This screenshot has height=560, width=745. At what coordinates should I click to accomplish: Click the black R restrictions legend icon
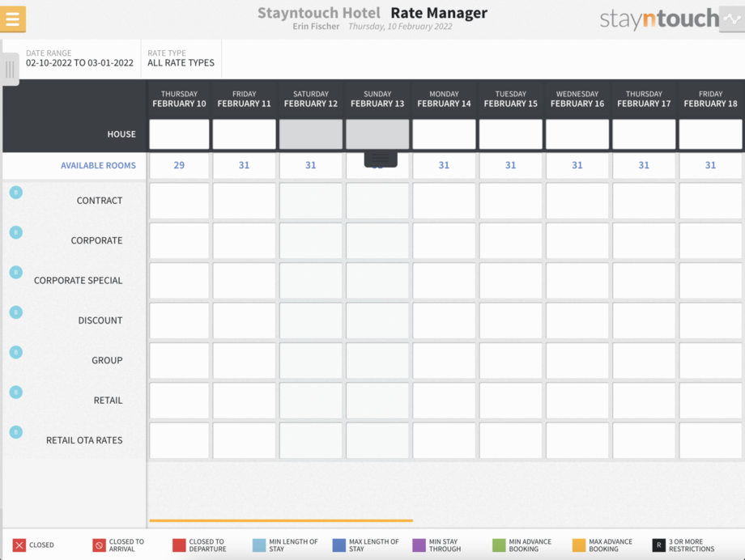(x=658, y=545)
